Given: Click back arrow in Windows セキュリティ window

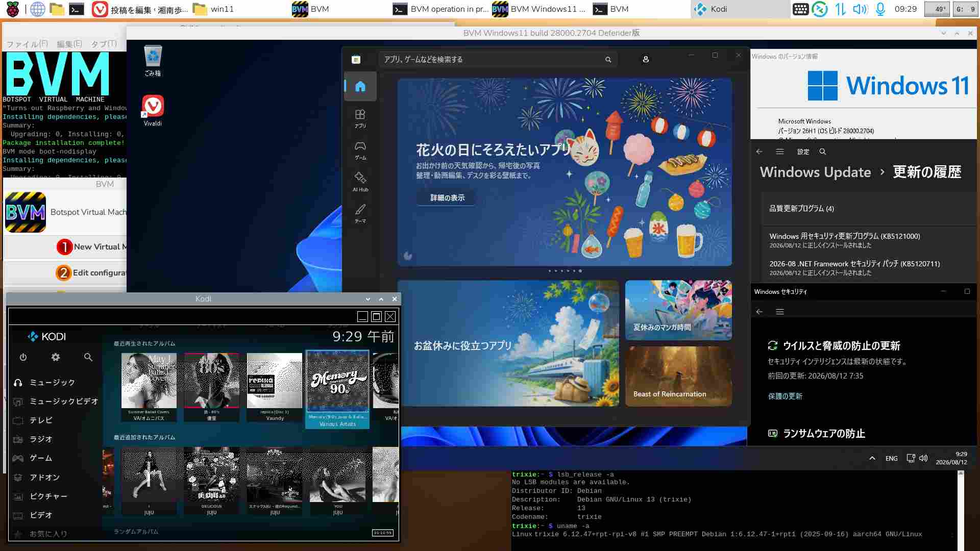Looking at the screenshot, I should point(759,312).
